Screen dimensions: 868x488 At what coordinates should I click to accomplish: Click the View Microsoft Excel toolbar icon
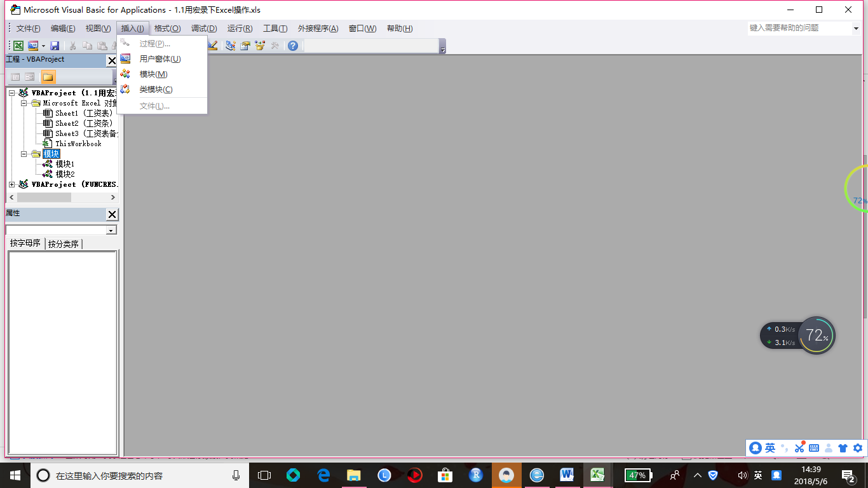(x=18, y=46)
